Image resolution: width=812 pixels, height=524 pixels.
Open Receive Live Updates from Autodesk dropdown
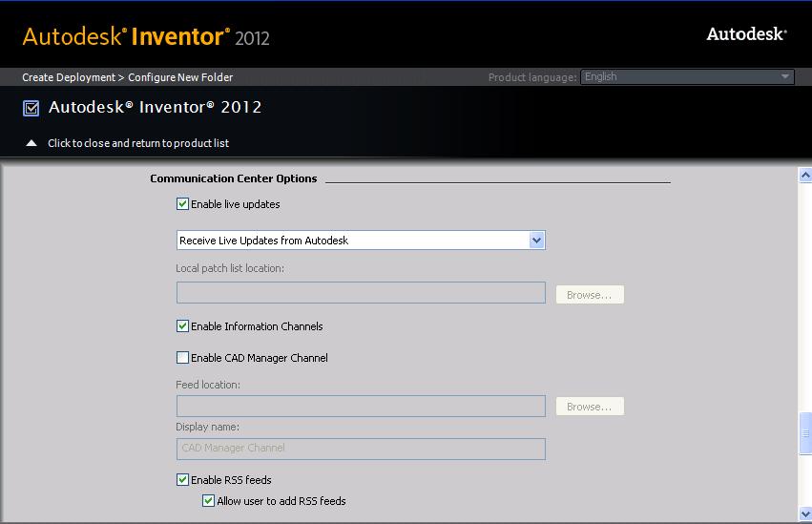coord(361,241)
